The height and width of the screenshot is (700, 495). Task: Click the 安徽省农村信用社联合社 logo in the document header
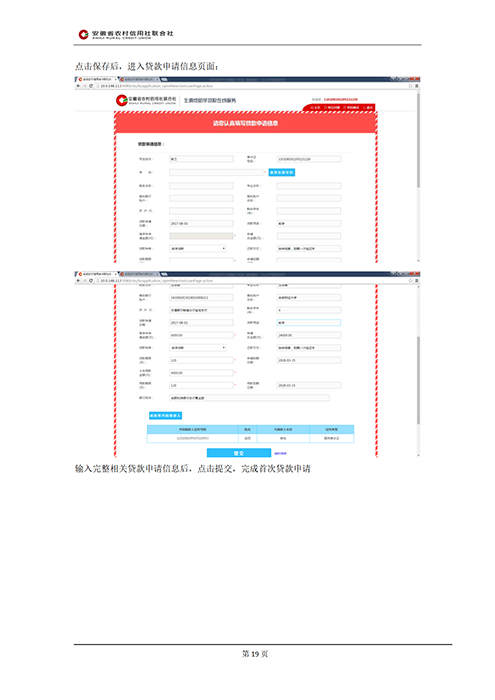pyautogui.click(x=126, y=34)
